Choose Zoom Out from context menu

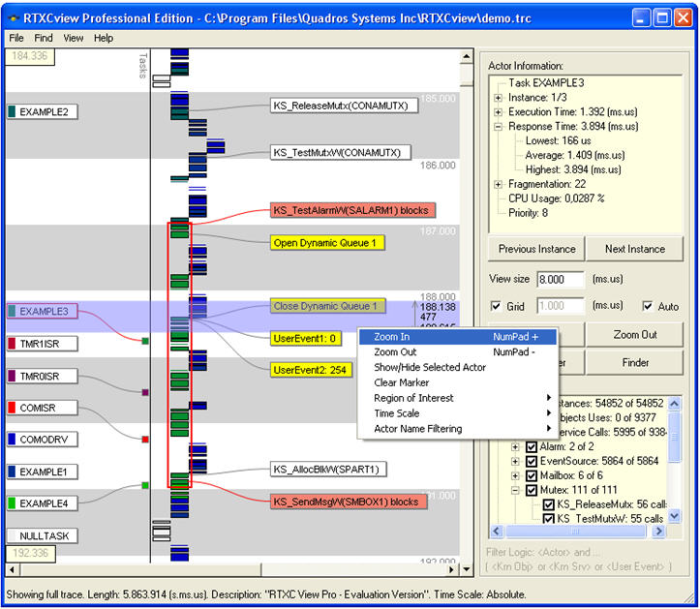coord(458,352)
